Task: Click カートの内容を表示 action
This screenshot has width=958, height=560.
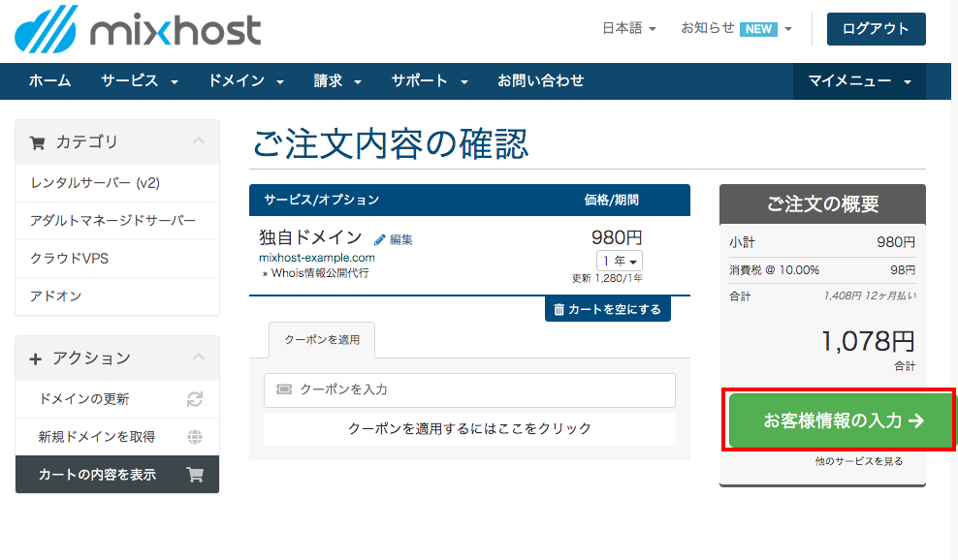Action: pos(117,475)
